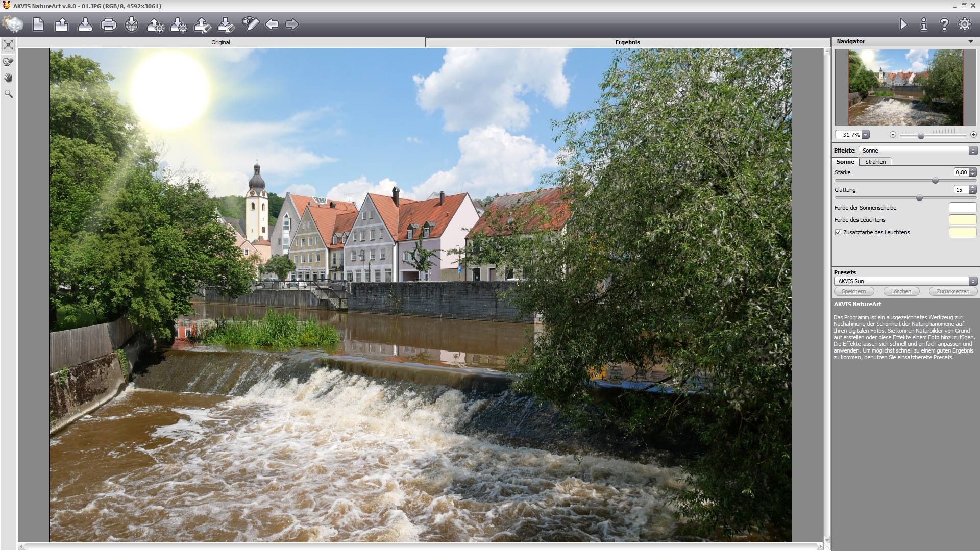The width and height of the screenshot is (980, 551).
Task: Click the zoom field showing 31.7%
Action: [x=849, y=135]
